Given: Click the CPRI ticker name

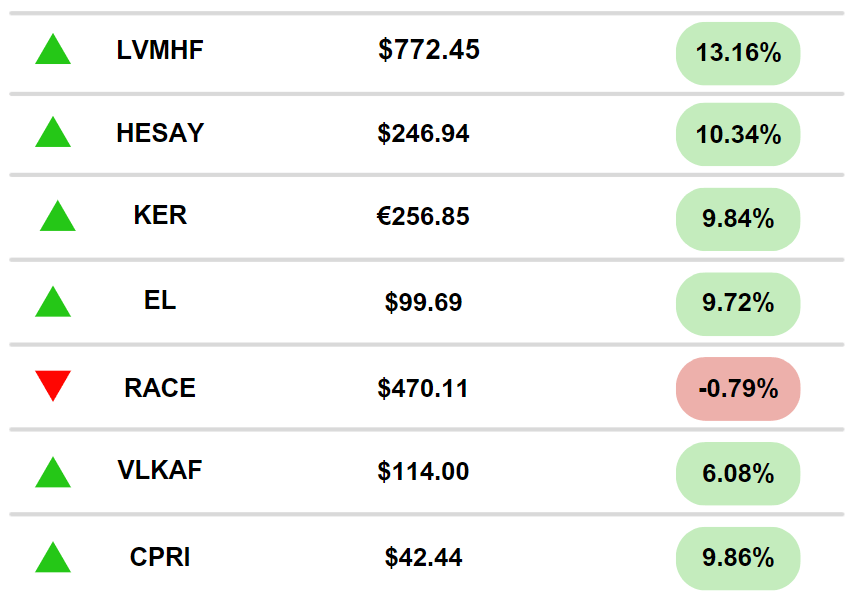Looking at the screenshot, I should point(160,557).
